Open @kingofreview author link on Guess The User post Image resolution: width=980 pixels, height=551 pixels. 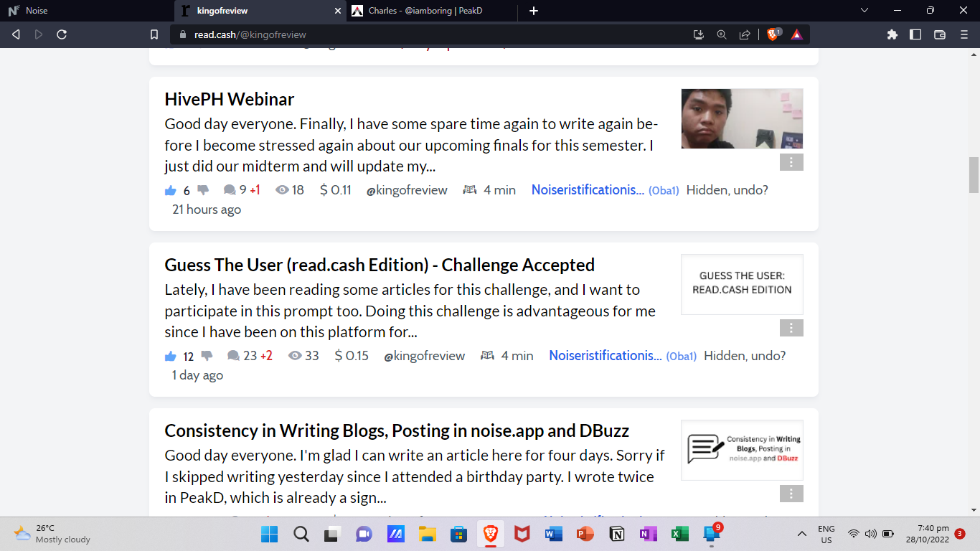click(x=425, y=356)
